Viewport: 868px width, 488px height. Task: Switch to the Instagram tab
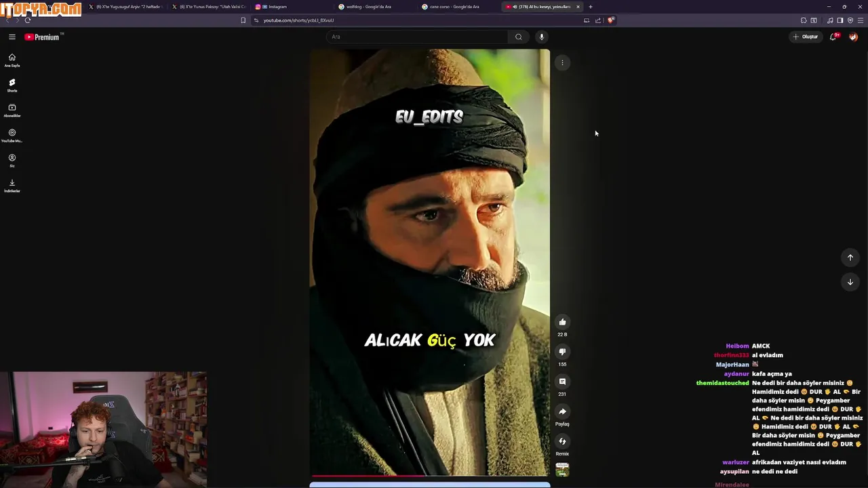click(292, 7)
